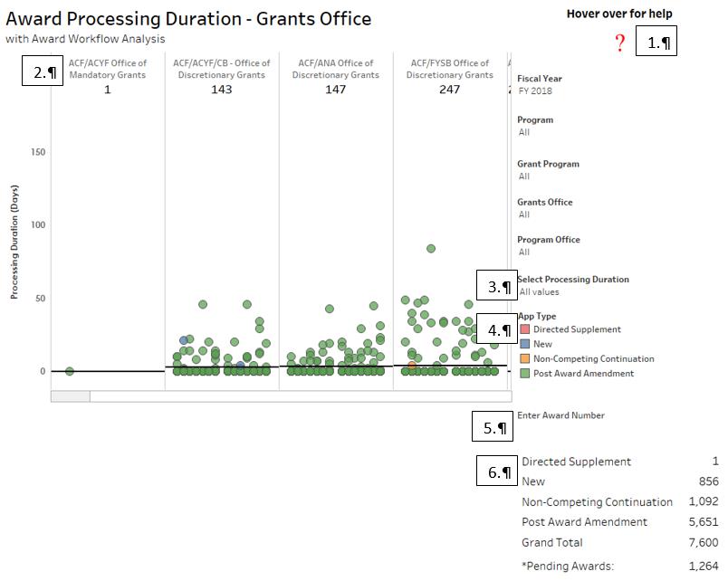The width and height of the screenshot is (728, 581).
Task: Pick the Post Award Amendment green legend swatch
Action: click(x=523, y=373)
